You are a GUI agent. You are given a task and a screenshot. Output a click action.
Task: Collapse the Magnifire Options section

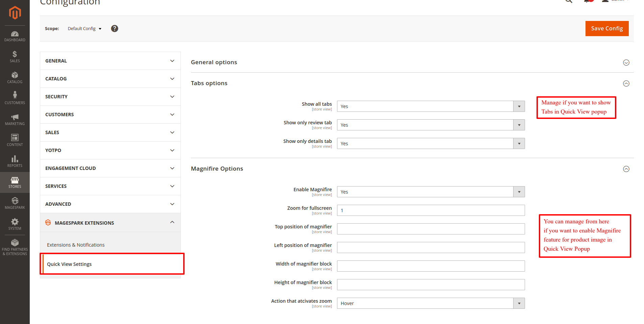click(x=626, y=169)
